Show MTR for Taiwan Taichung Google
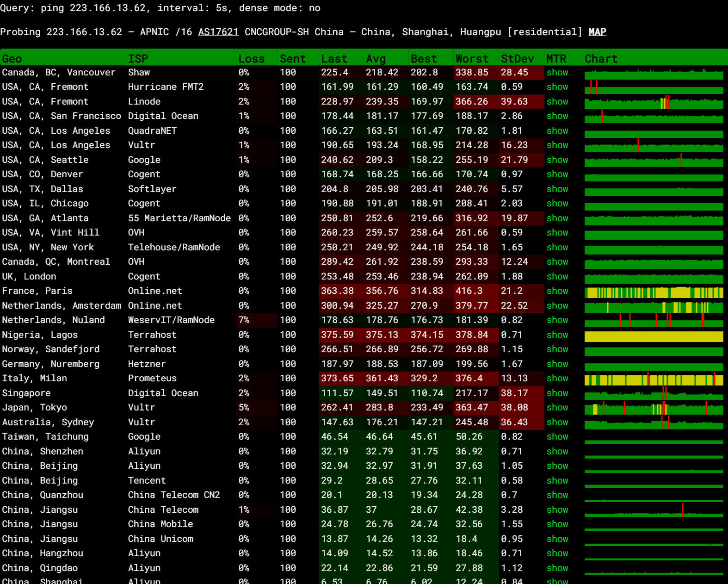This screenshot has height=584, width=728. tap(557, 437)
